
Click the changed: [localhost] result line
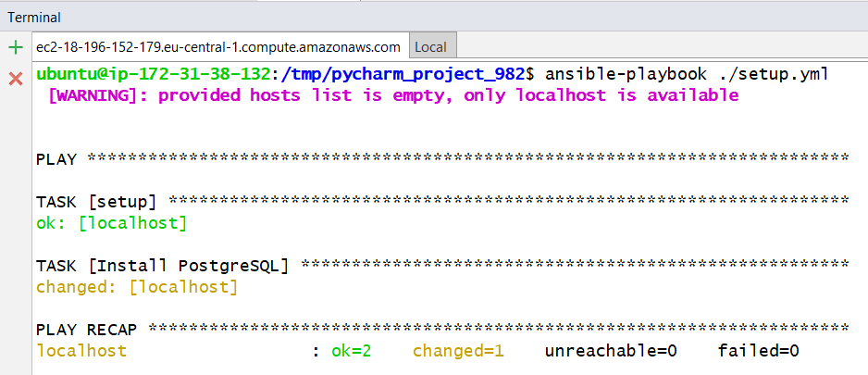point(137,287)
